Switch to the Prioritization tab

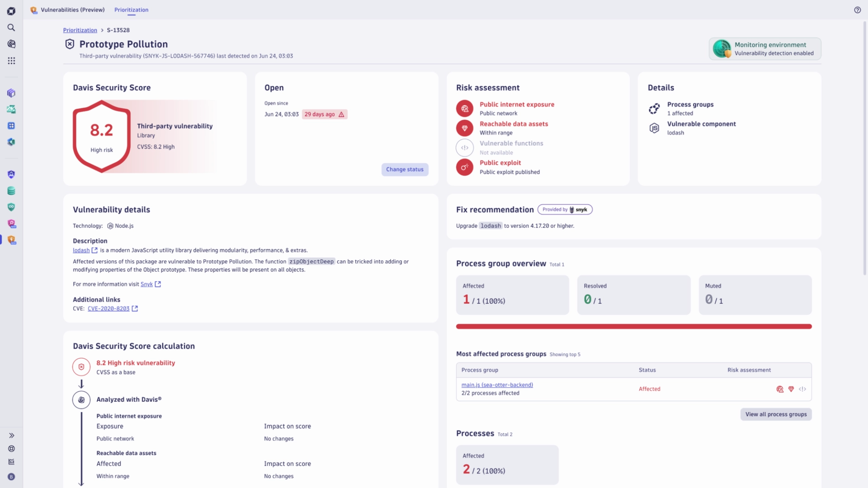131,9
